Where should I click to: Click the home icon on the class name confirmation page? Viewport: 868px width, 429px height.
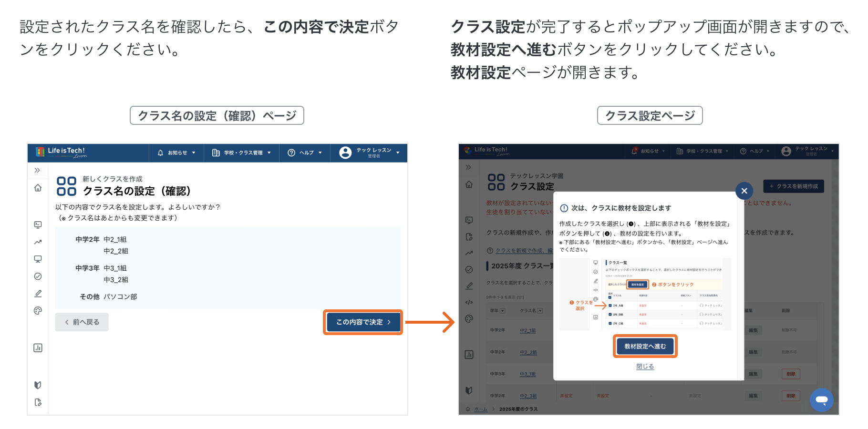[38, 188]
